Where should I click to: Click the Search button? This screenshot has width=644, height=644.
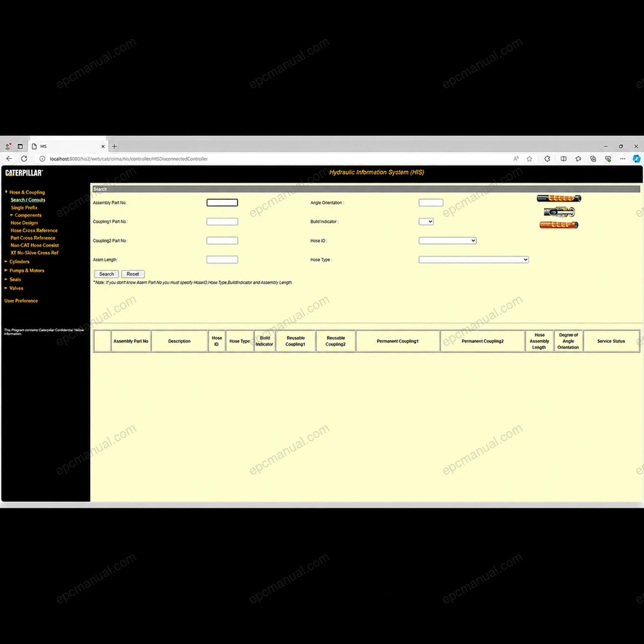click(x=106, y=274)
